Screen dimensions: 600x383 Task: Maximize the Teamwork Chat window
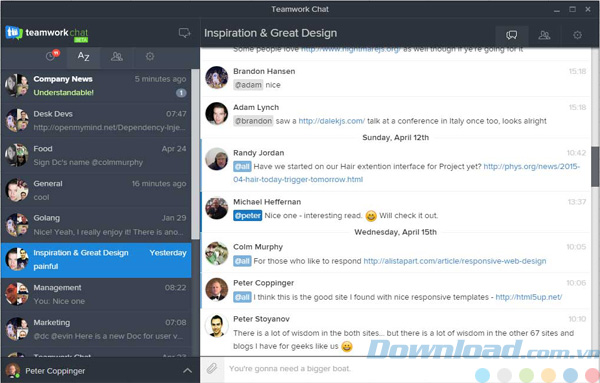572,10
